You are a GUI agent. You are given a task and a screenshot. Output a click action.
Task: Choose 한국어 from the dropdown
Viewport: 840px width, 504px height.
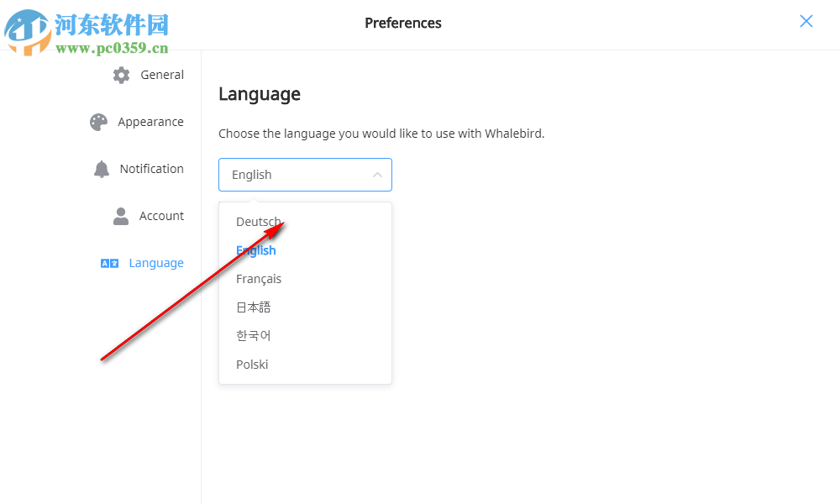254,336
